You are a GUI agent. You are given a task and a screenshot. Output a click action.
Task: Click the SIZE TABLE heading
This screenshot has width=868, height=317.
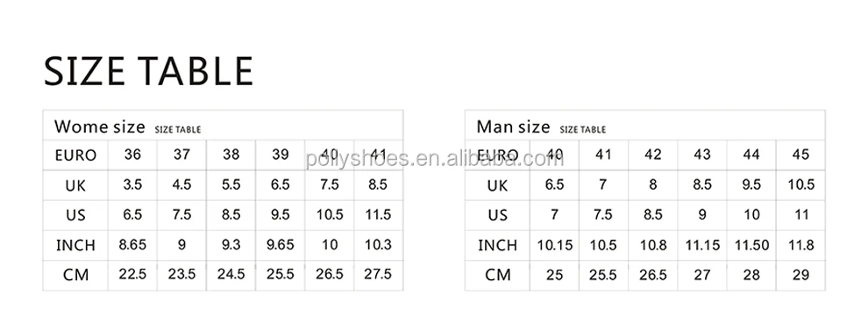pyautogui.click(x=148, y=71)
